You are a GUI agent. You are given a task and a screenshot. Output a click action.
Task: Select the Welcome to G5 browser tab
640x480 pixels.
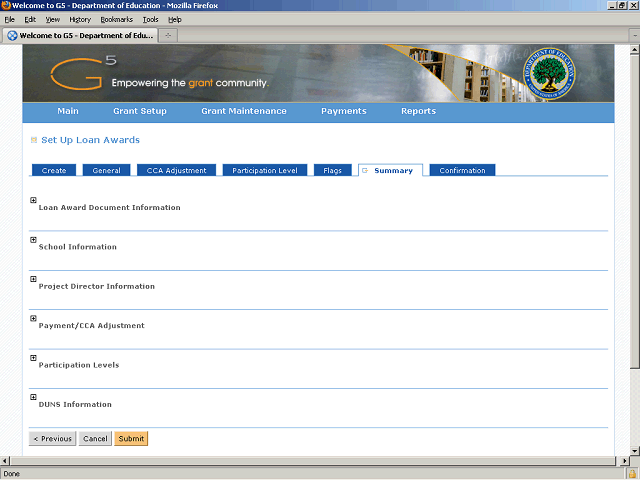click(x=80, y=36)
